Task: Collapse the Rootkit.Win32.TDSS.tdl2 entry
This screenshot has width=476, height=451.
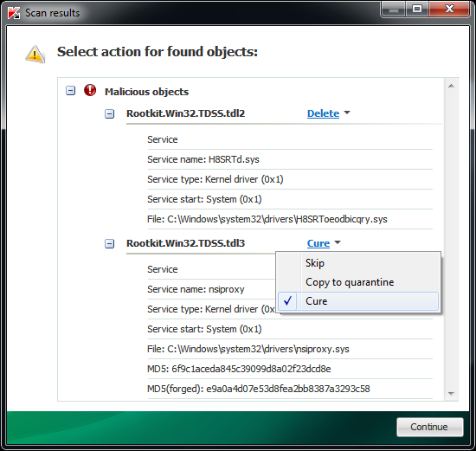Action: (109, 114)
